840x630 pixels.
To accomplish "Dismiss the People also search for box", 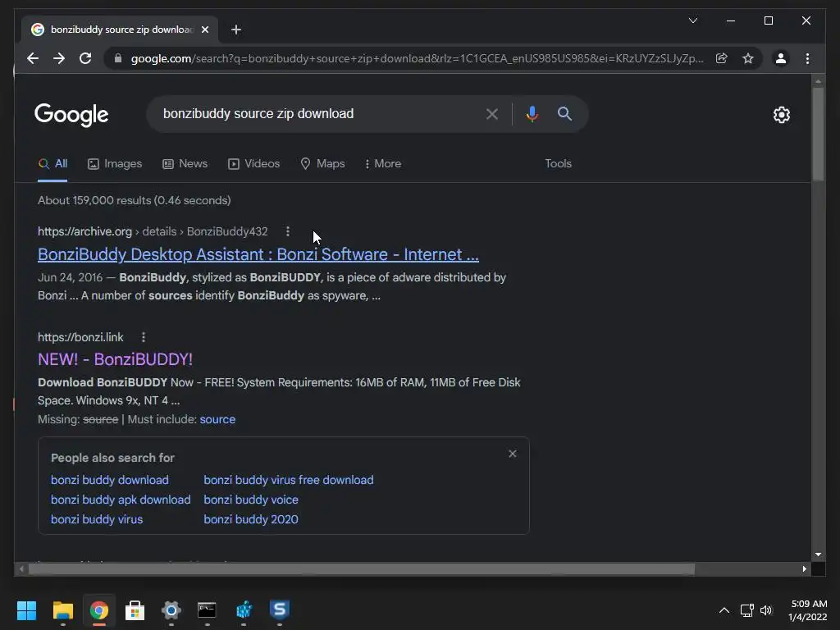I will [x=513, y=454].
